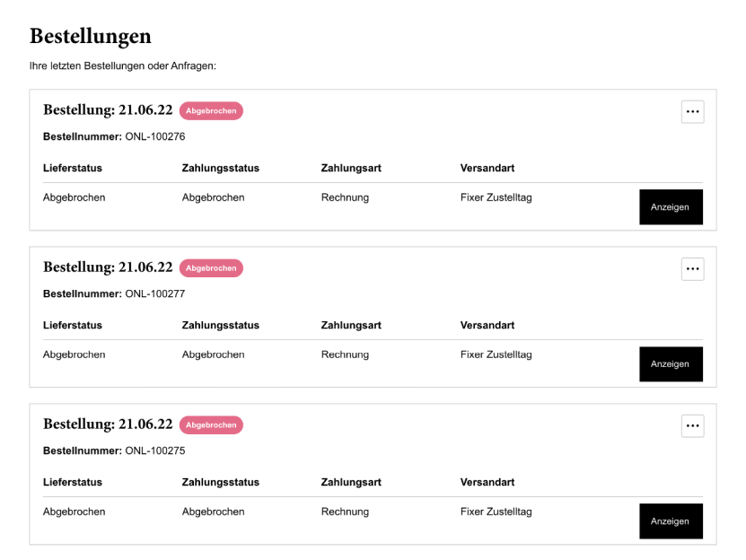Image resolution: width=746 pixels, height=560 pixels.
Task: Click the Bestellungen page heading
Action: (91, 36)
